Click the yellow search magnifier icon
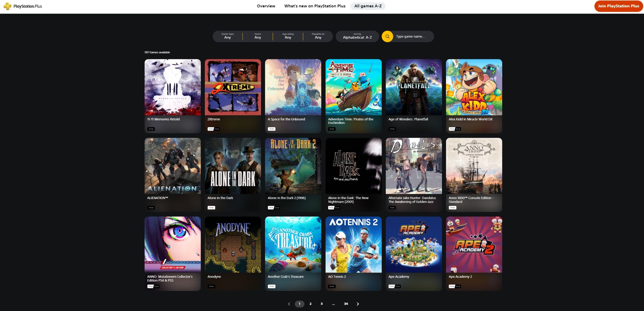This screenshot has height=311, width=644. tap(387, 36)
